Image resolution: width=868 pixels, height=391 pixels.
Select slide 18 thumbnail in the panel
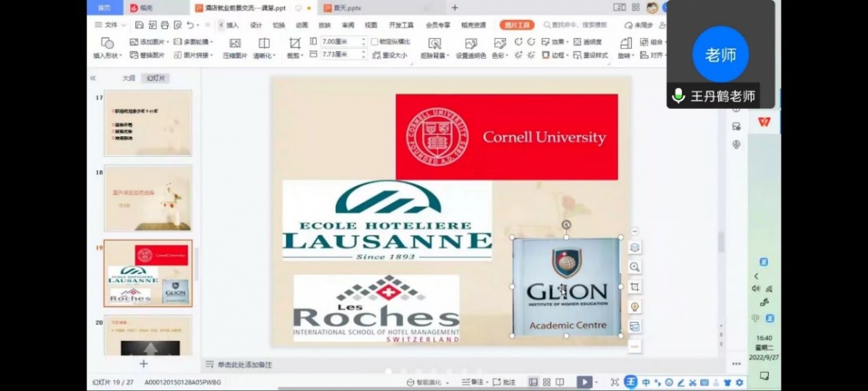coord(148,197)
